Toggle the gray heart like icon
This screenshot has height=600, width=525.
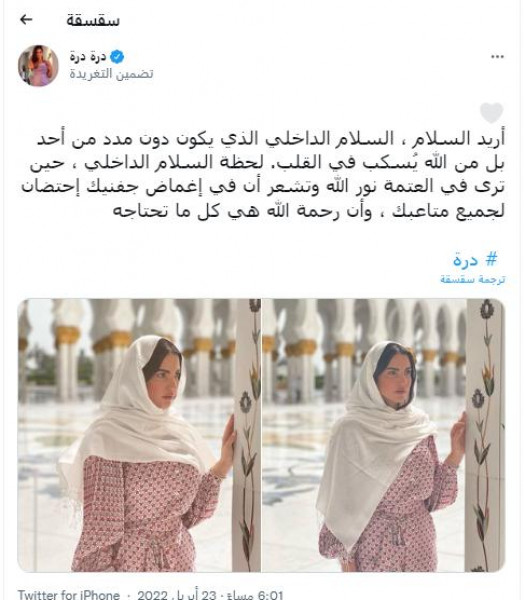pyautogui.click(x=492, y=112)
